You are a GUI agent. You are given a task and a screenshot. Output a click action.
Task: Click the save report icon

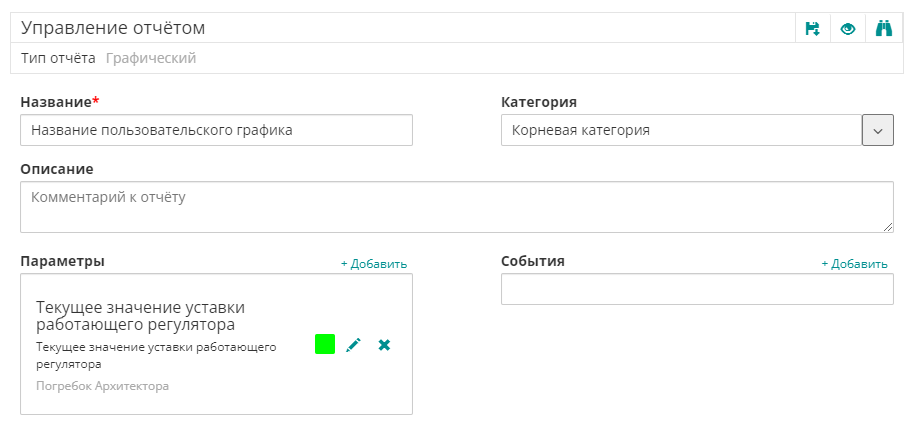(x=813, y=29)
